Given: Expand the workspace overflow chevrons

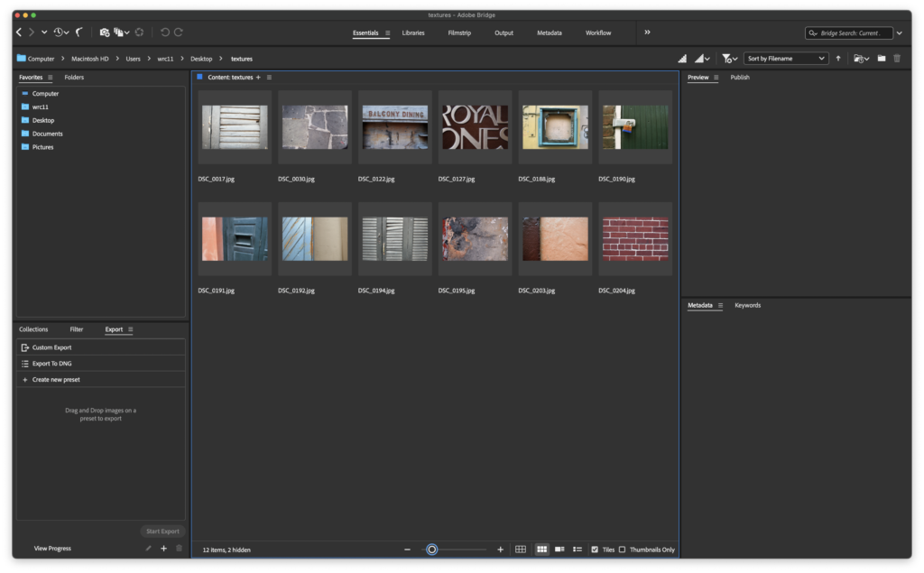Looking at the screenshot, I should (647, 32).
